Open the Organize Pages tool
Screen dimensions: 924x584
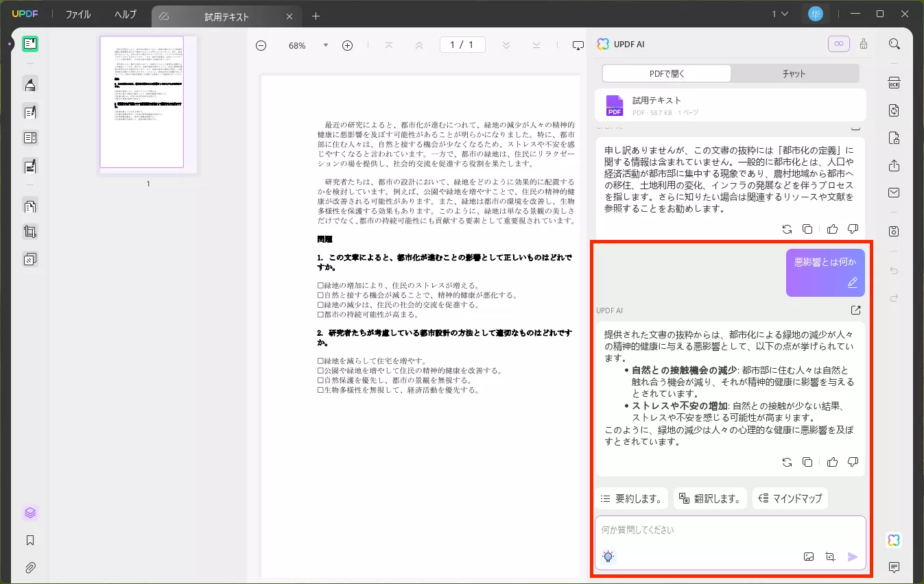point(30,205)
